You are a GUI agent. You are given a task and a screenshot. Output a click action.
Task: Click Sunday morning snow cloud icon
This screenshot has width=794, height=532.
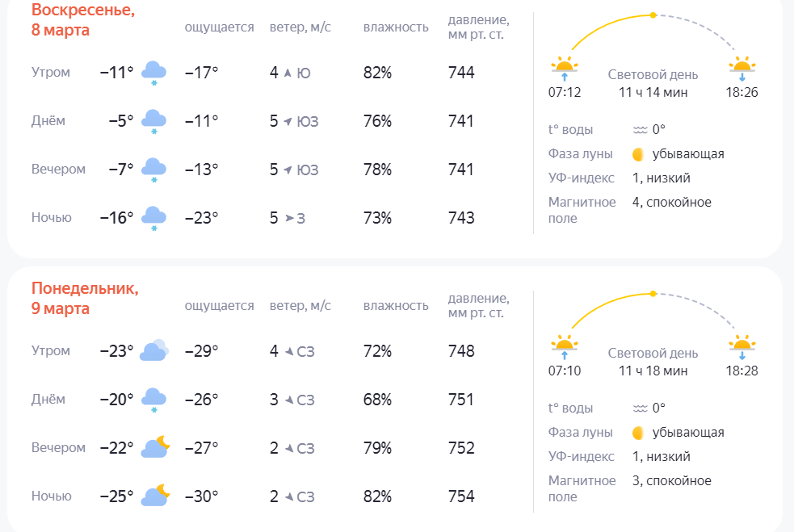153,73
